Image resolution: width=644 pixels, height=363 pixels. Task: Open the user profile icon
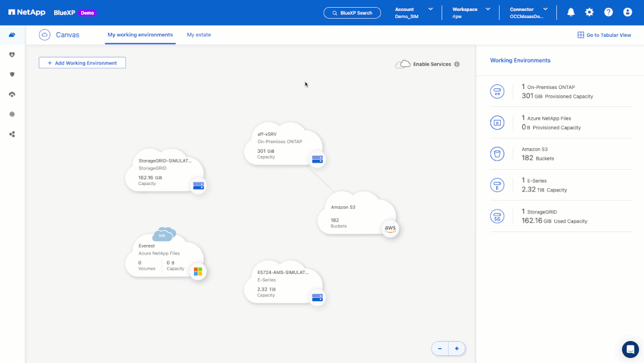tap(627, 12)
